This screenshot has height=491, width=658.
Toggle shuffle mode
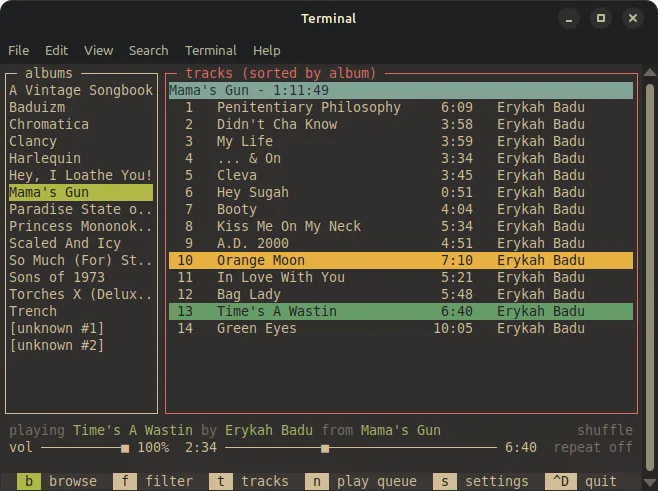click(605, 430)
